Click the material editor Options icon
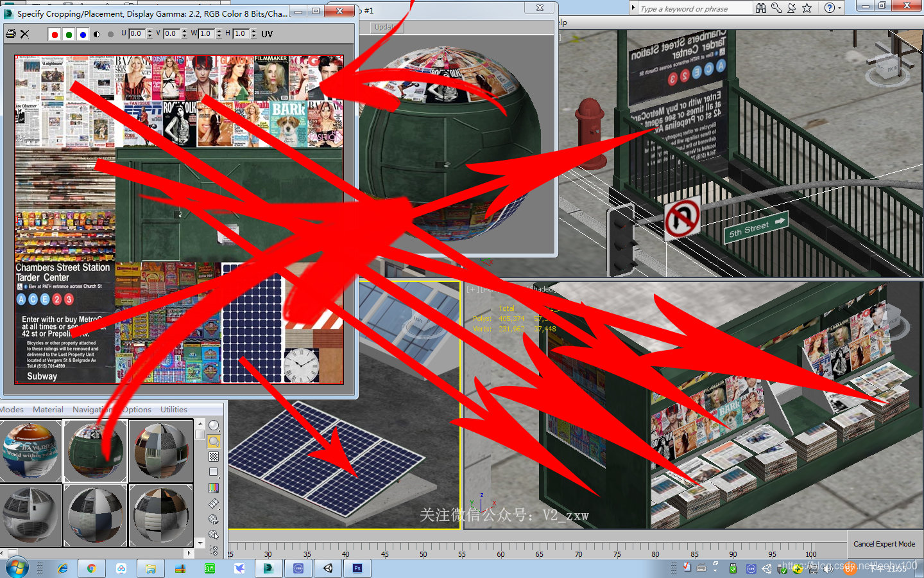Viewport: 924px width, 578px height. click(214, 519)
